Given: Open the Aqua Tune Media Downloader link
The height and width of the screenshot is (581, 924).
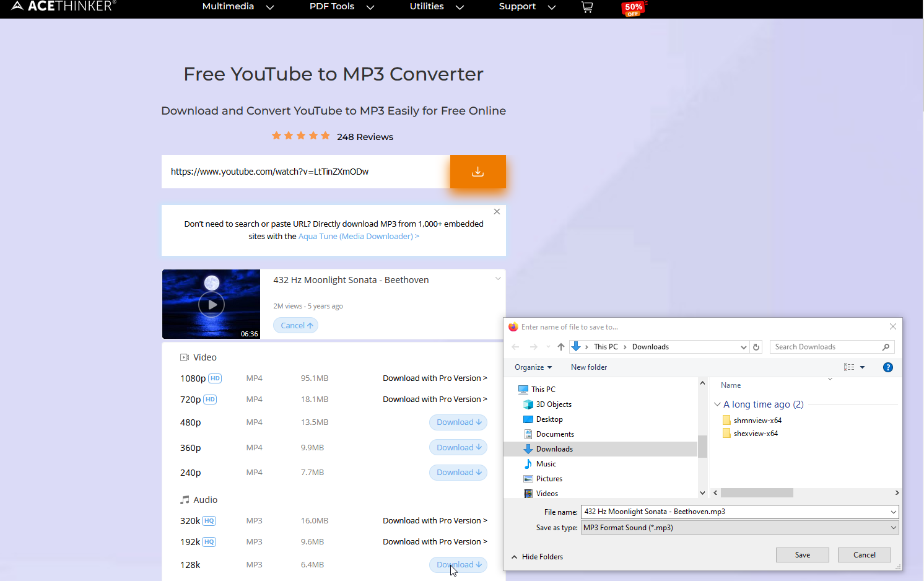Looking at the screenshot, I should click(x=358, y=236).
